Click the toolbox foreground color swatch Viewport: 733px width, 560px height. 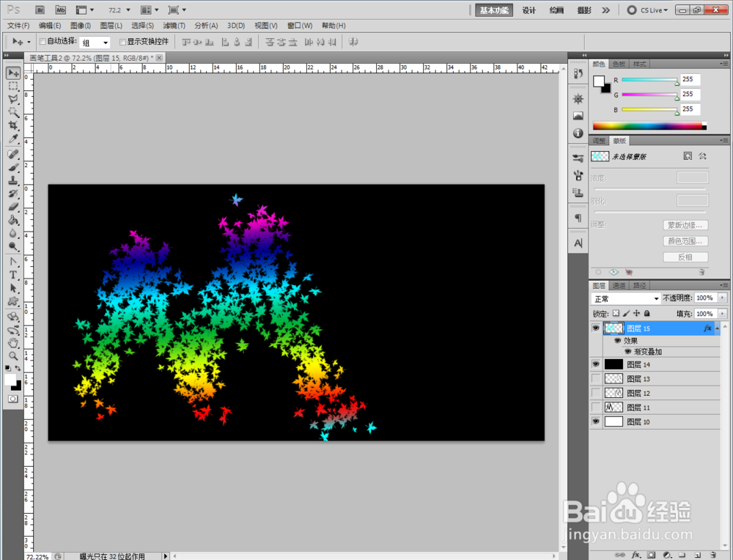click(x=10, y=380)
